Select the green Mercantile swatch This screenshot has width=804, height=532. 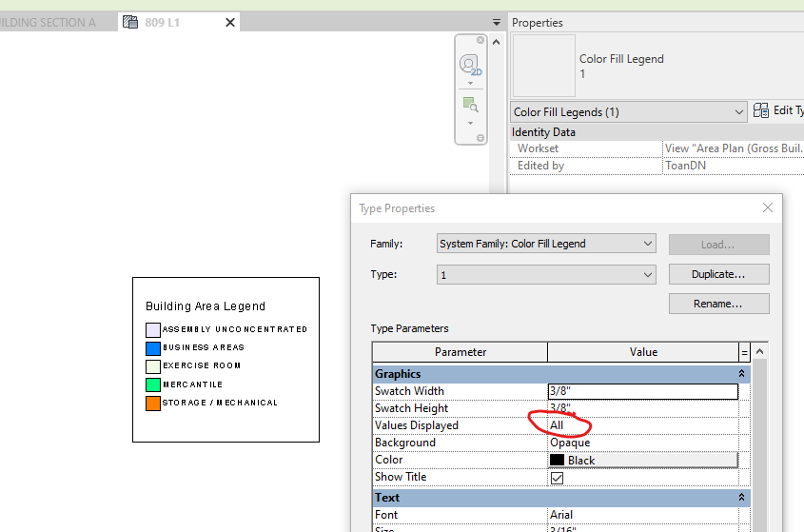(153, 384)
